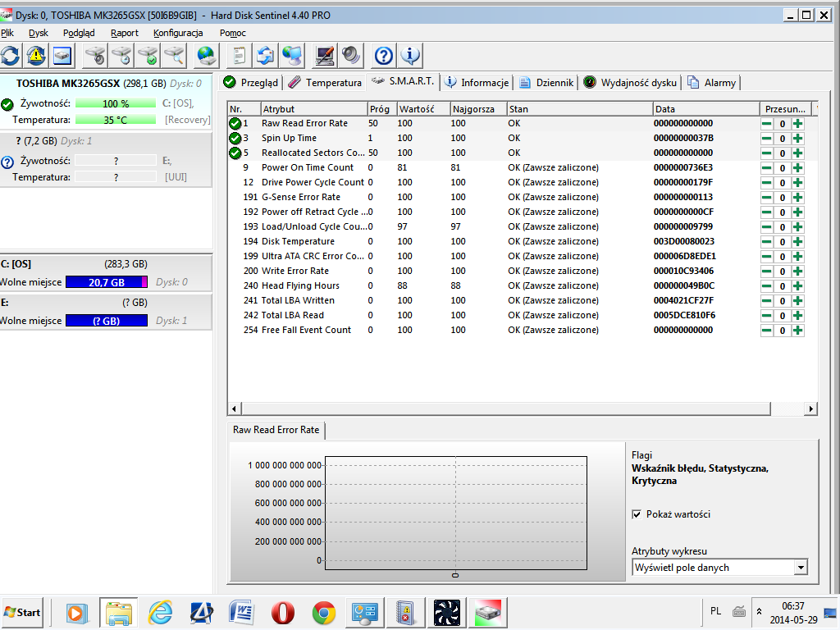Screen dimensions: 840x630
Task: Click the disk with clock test icon
Action: pyautogui.click(x=121, y=56)
